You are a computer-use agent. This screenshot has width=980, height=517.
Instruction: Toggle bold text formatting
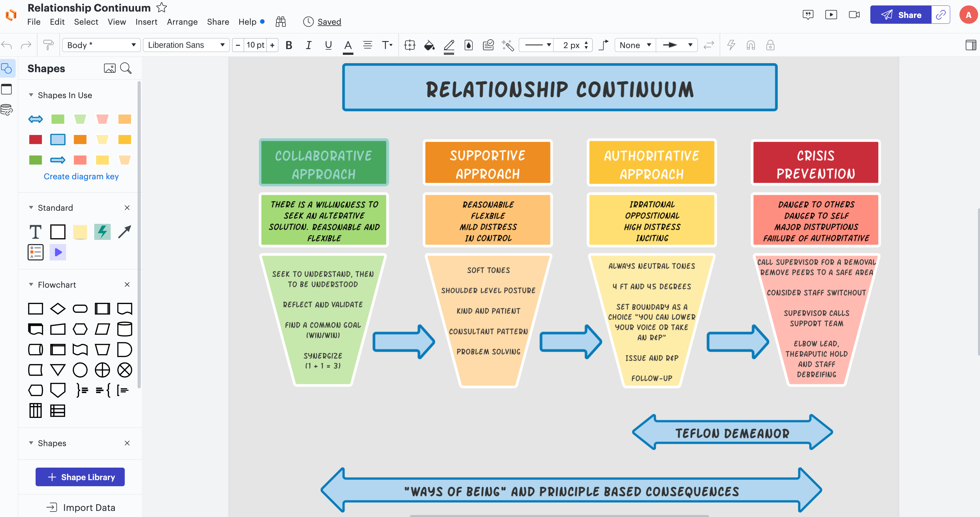point(289,45)
